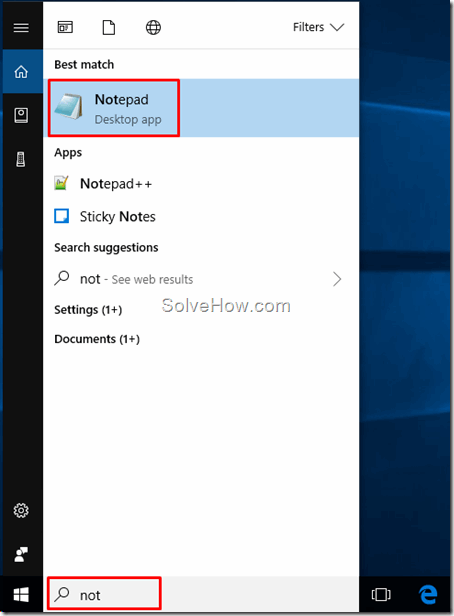The height and width of the screenshot is (616, 454).
Task: Expand the Filters dropdown
Action: coord(319,27)
